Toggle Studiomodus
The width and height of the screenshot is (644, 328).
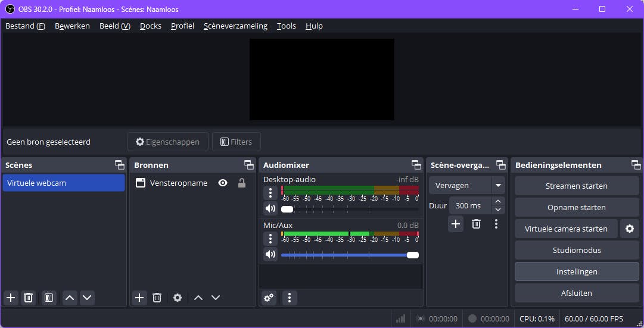(577, 251)
